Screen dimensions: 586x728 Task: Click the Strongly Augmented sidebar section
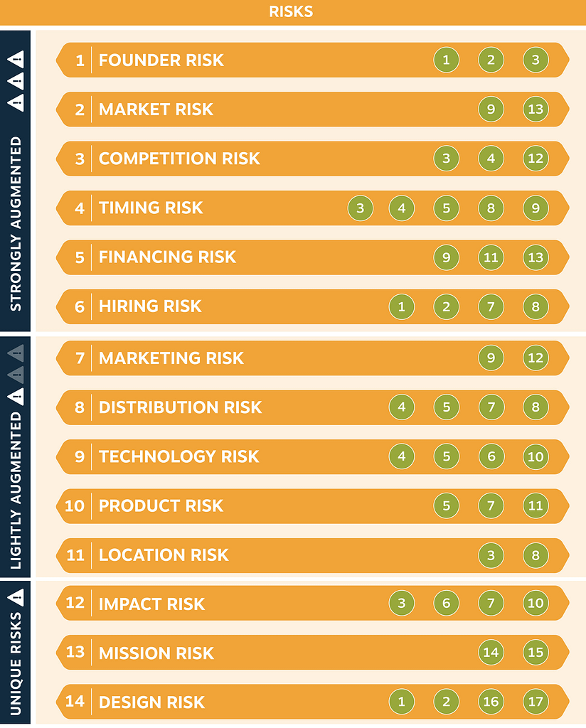coord(16,181)
